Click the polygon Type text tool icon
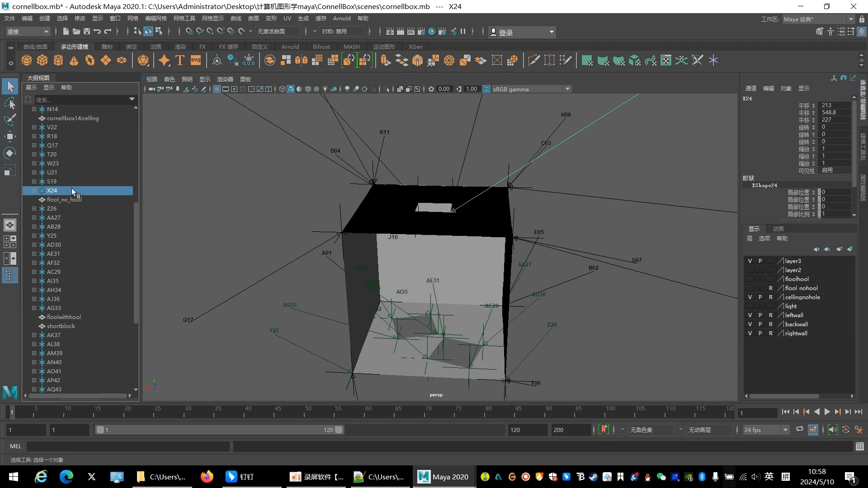 click(x=179, y=60)
